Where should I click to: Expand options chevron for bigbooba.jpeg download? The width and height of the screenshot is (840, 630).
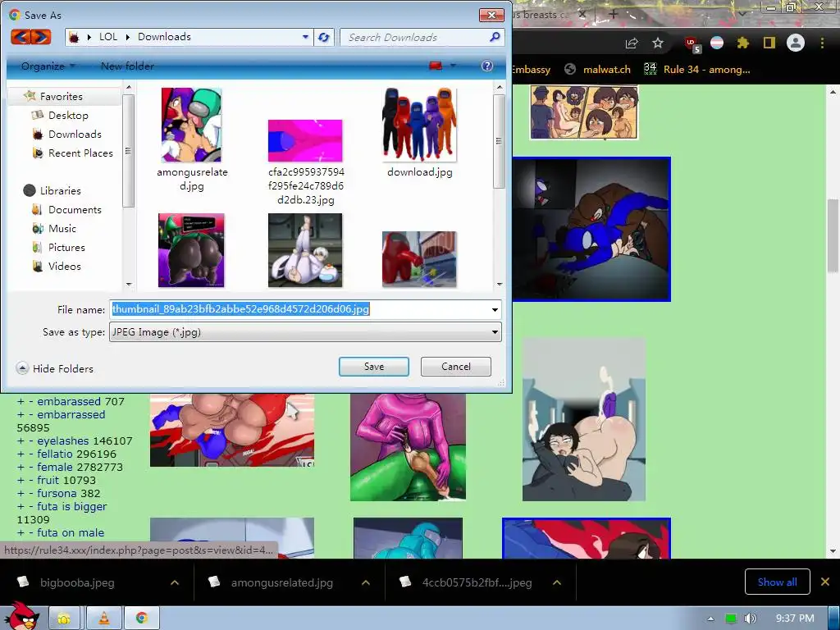[175, 582]
